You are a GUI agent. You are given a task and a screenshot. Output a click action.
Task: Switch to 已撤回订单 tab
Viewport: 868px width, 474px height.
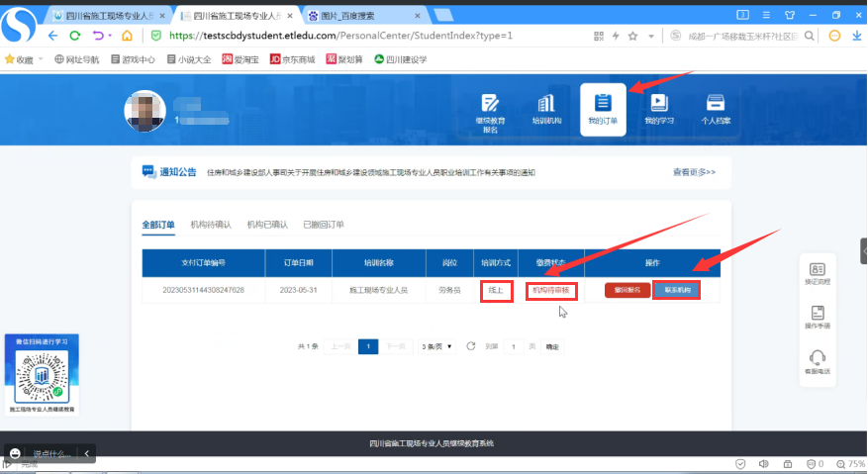pos(324,225)
